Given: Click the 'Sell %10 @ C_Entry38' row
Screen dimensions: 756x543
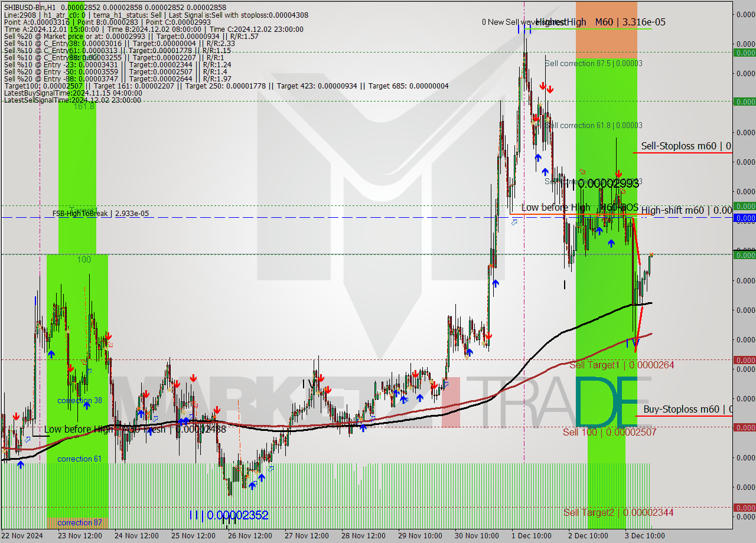Looking at the screenshot, I should (x=119, y=43).
